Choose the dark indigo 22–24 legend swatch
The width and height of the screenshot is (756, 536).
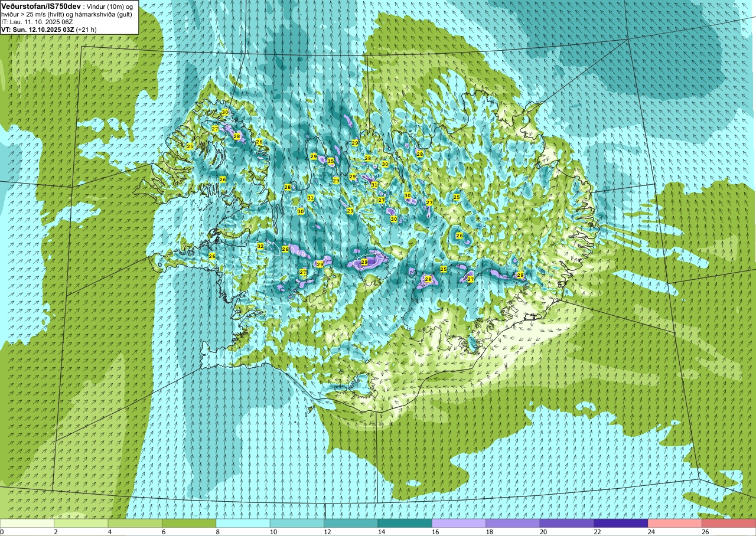click(621, 523)
